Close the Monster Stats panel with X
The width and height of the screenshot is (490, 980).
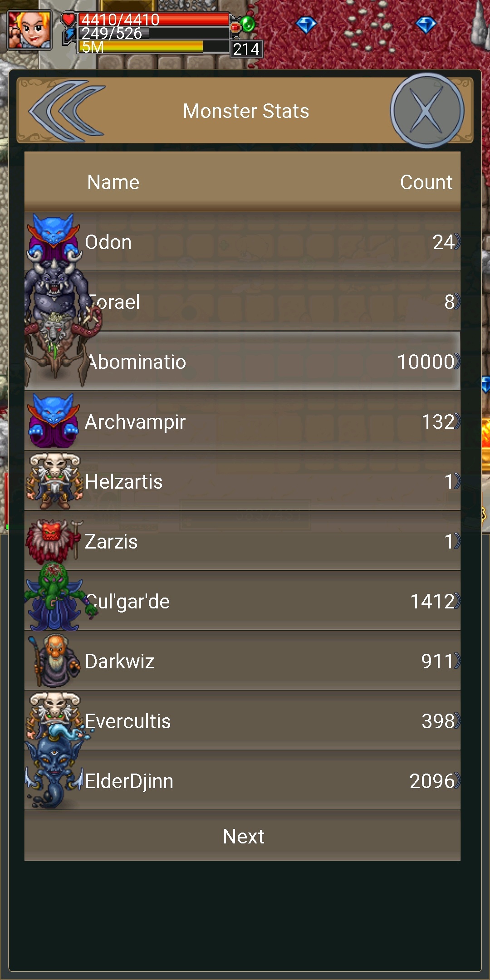click(x=427, y=111)
